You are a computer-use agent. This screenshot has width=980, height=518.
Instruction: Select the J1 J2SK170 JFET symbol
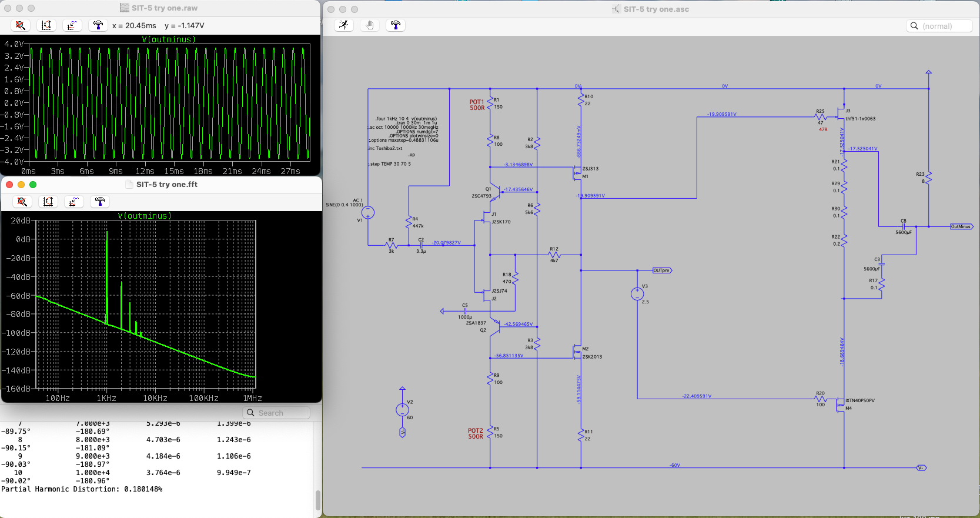486,219
